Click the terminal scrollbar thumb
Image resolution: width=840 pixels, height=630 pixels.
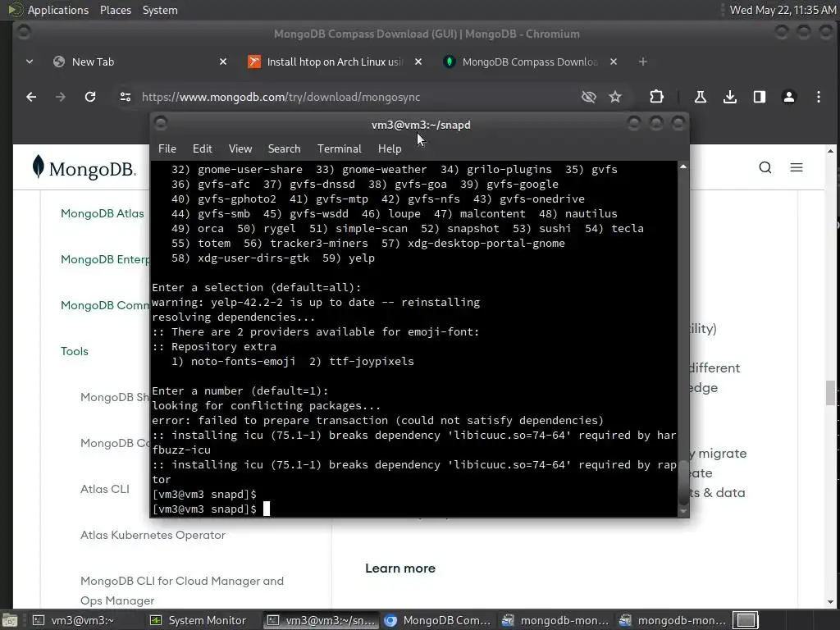(x=683, y=482)
